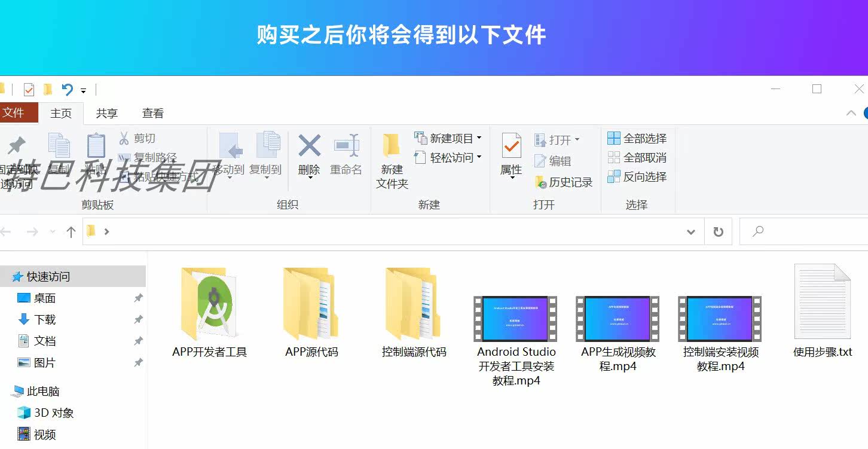Select Android Studio开发者工具安装教程.mp4 video
Screen dimensions: 868x449
click(x=516, y=341)
